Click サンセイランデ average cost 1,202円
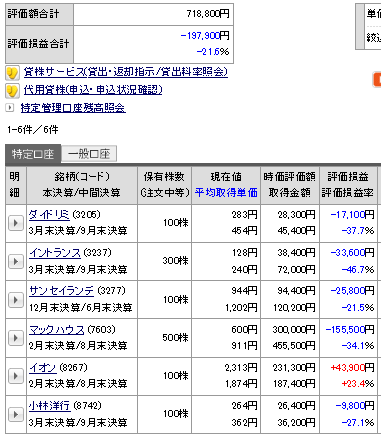The width and height of the screenshot is (381, 437). click(x=241, y=307)
